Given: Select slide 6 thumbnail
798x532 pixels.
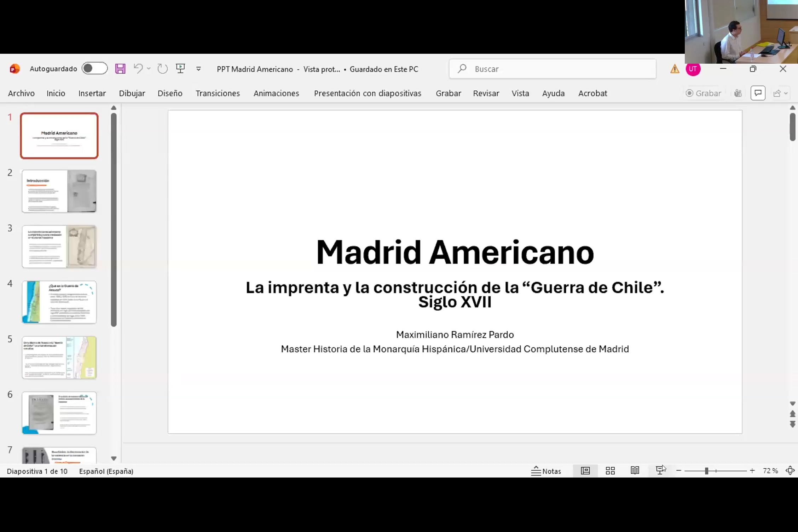Looking at the screenshot, I should coord(59,413).
